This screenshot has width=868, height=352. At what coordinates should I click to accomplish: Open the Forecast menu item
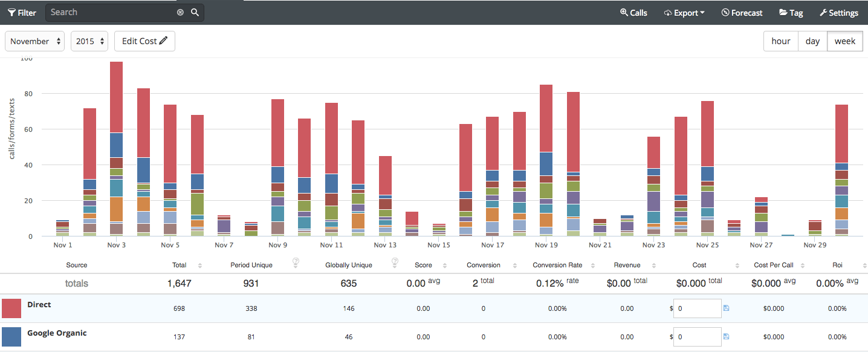[x=742, y=13]
